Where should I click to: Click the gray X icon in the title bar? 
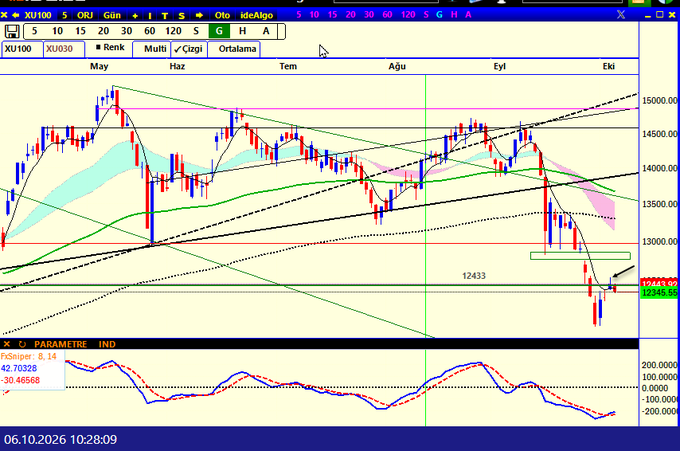621,15
